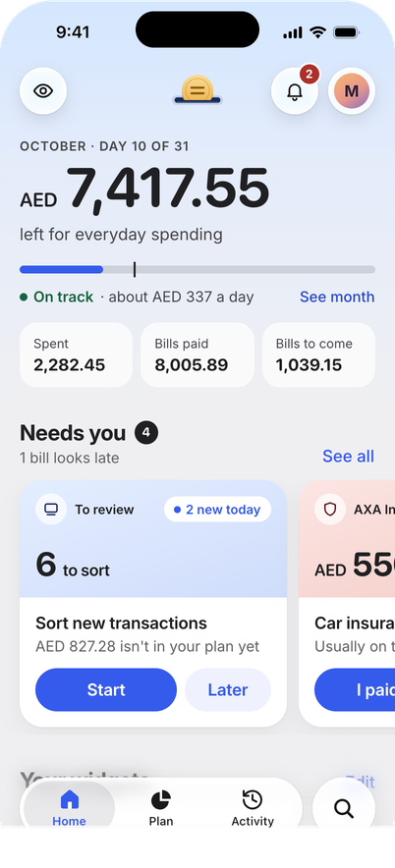
Task: Tap the 6 to sort count
Action: click(73, 565)
